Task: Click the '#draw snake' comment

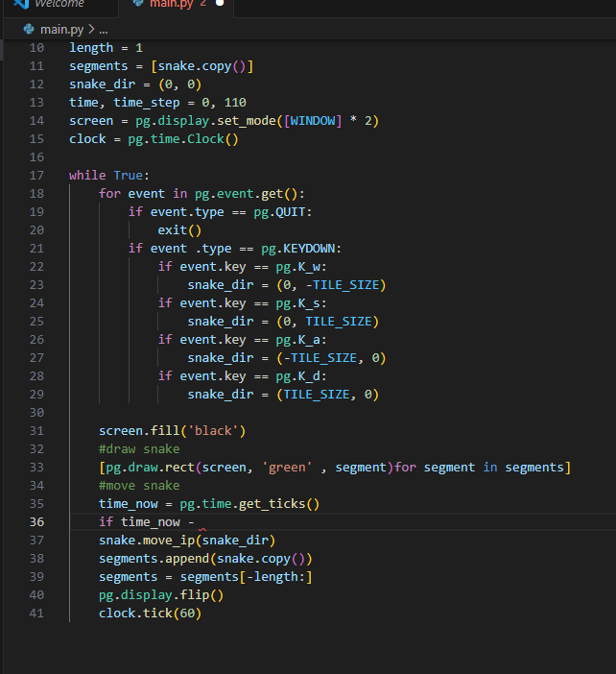Action: pos(138,449)
